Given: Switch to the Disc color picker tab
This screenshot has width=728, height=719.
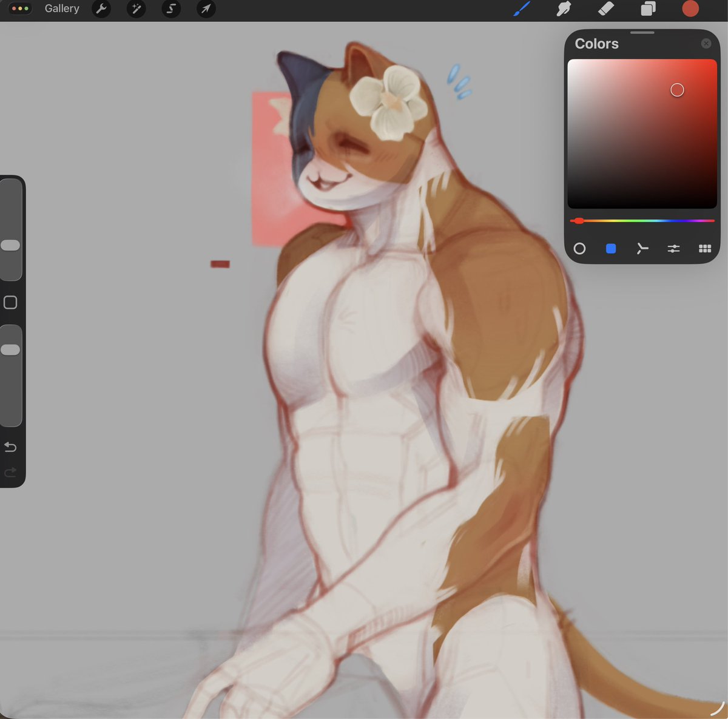Looking at the screenshot, I should [579, 248].
